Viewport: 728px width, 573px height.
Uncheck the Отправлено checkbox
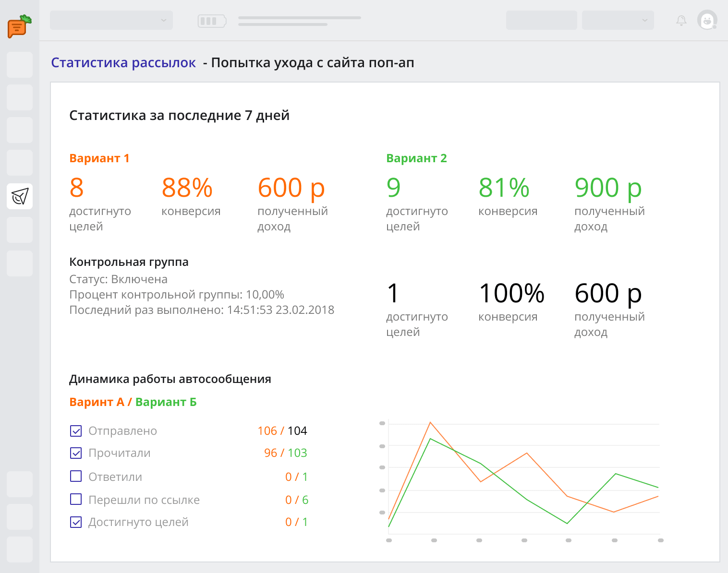(x=76, y=431)
